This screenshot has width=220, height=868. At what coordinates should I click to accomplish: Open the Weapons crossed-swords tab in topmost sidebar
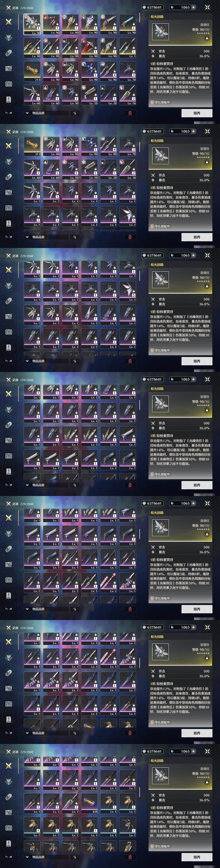[9, 22]
